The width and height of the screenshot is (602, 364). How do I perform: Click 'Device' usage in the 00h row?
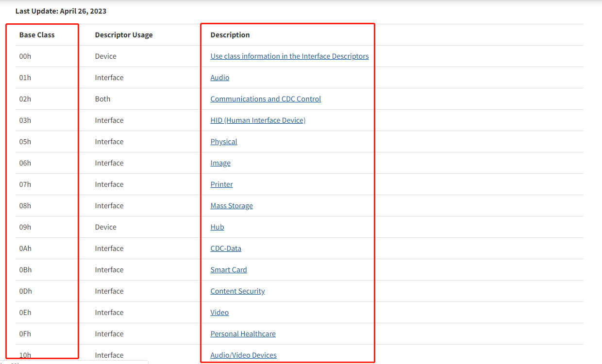(106, 56)
